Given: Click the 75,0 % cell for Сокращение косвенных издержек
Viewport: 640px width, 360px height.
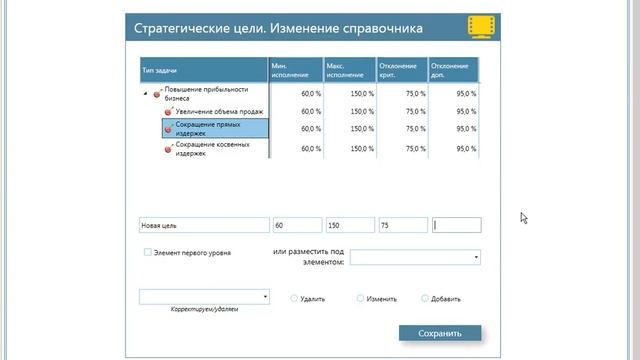Looking at the screenshot, I should pyautogui.click(x=415, y=149).
